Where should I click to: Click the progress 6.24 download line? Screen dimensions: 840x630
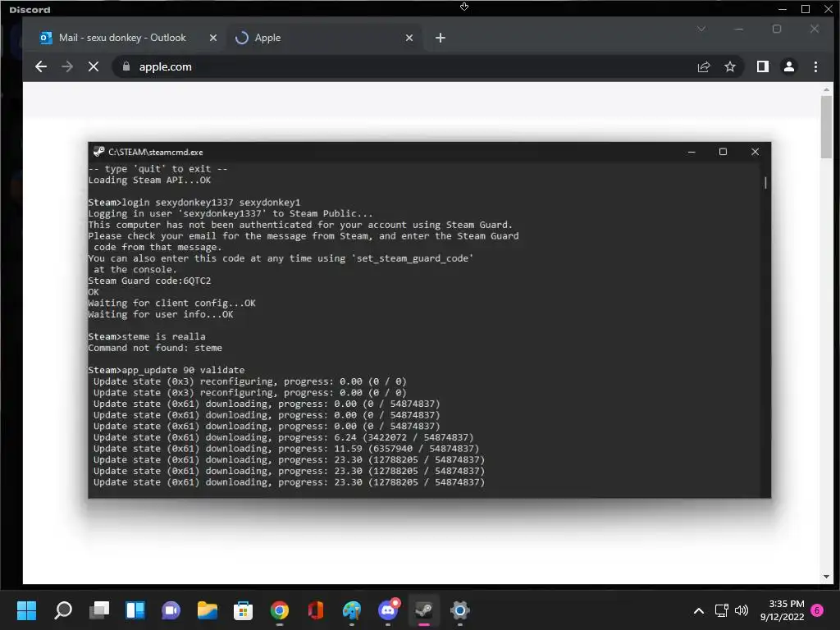tap(283, 437)
